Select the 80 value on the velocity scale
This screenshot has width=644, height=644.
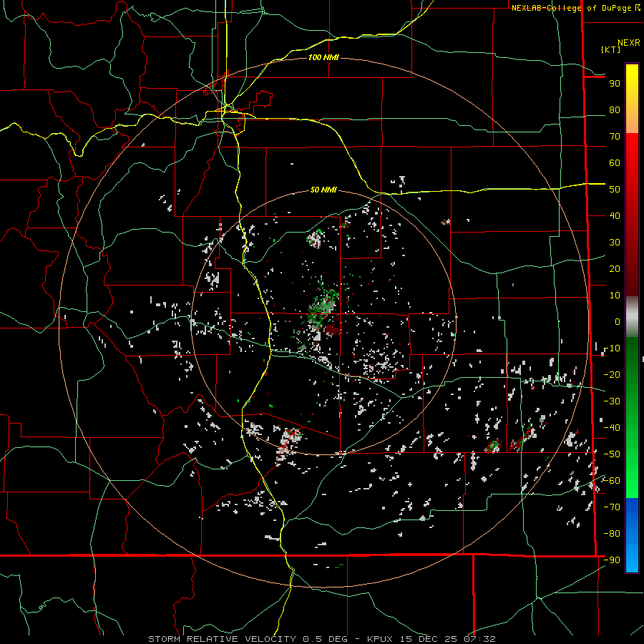tap(615, 110)
